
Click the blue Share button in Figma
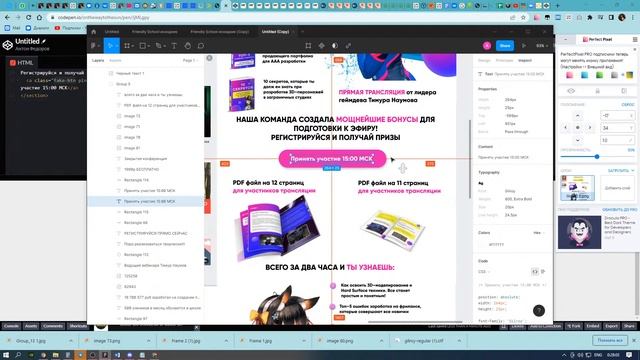click(x=505, y=46)
